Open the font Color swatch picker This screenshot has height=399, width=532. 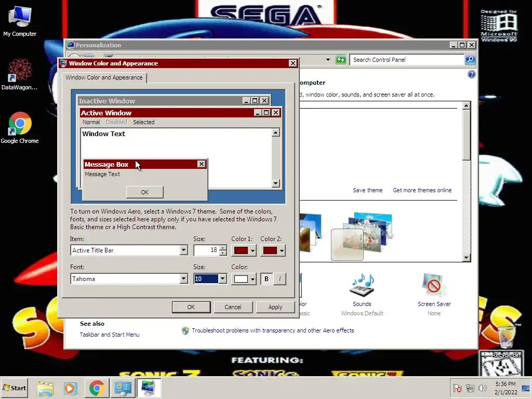point(244,279)
